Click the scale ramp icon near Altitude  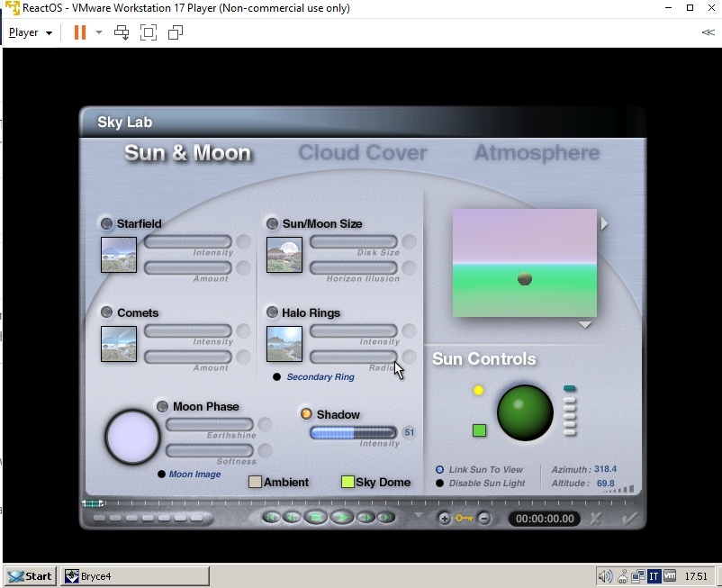618,490
